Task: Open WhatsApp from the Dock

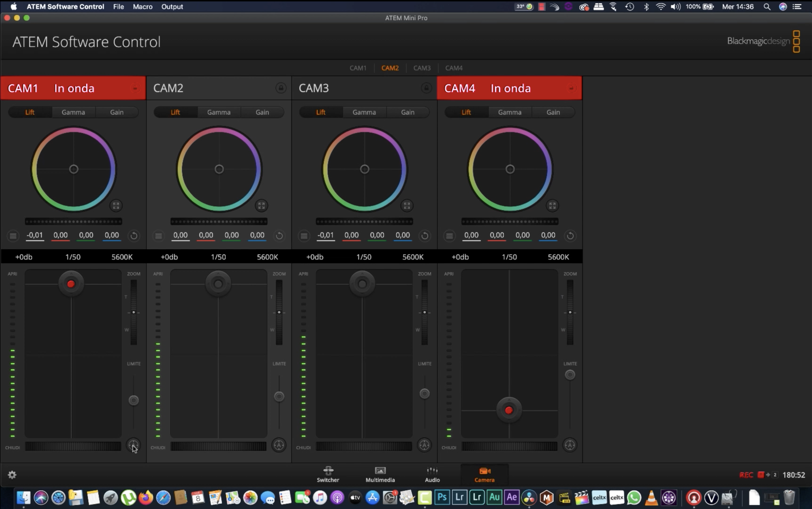Action: click(634, 497)
